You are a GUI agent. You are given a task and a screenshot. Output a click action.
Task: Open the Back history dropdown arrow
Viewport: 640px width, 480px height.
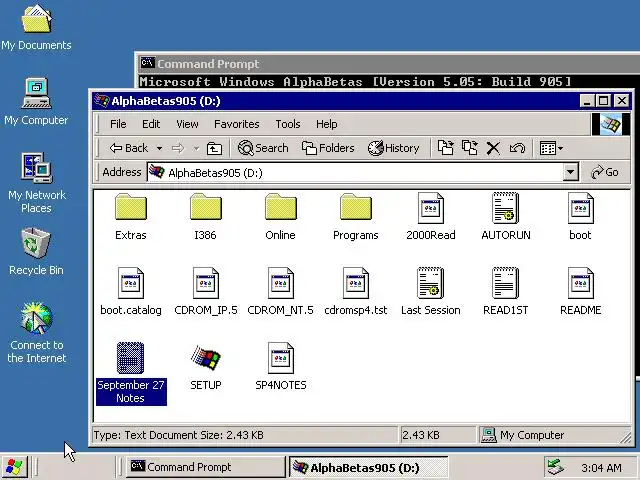160,148
